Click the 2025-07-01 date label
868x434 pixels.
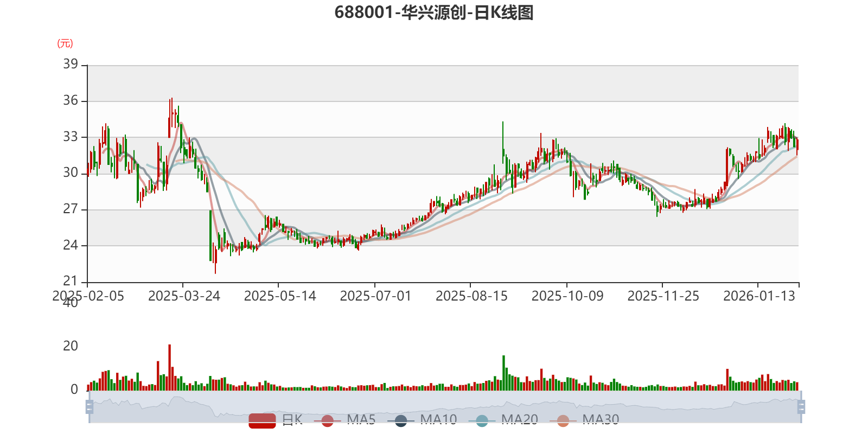375,296
